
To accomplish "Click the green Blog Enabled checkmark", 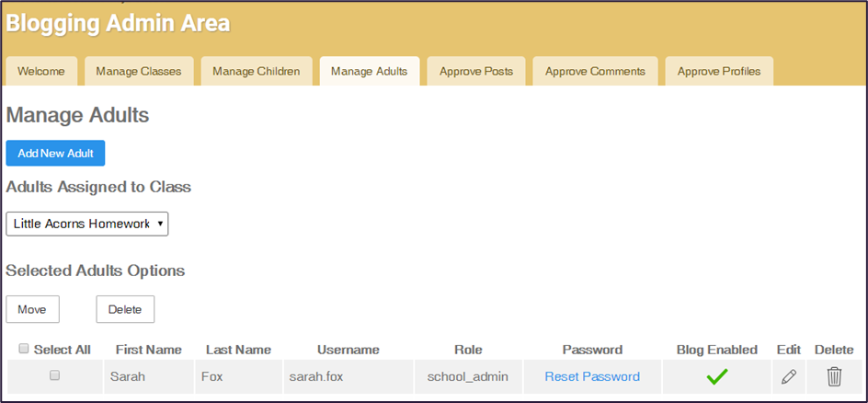I will tap(716, 376).
